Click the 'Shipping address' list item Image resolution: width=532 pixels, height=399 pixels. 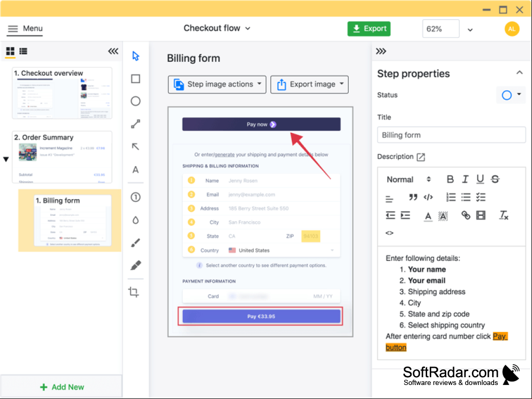[x=436, y=292]
